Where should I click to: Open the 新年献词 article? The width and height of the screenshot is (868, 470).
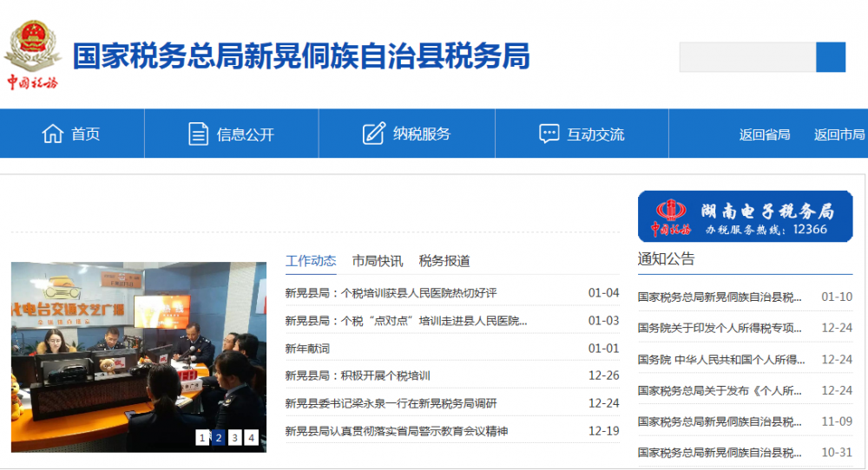point(307,349)
